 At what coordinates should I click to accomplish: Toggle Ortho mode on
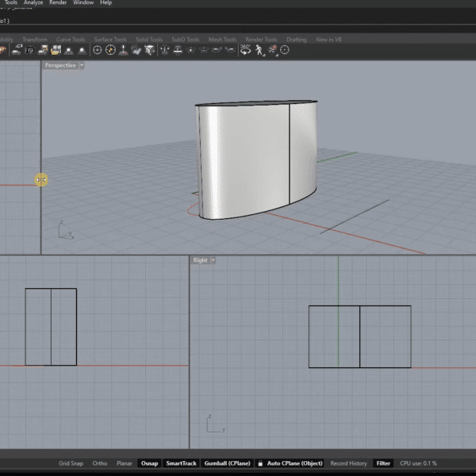click(99, 463)
